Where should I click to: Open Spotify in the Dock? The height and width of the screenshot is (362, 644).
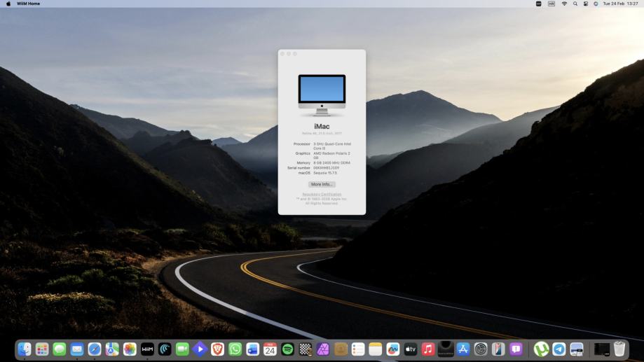[x=287, y=349]
